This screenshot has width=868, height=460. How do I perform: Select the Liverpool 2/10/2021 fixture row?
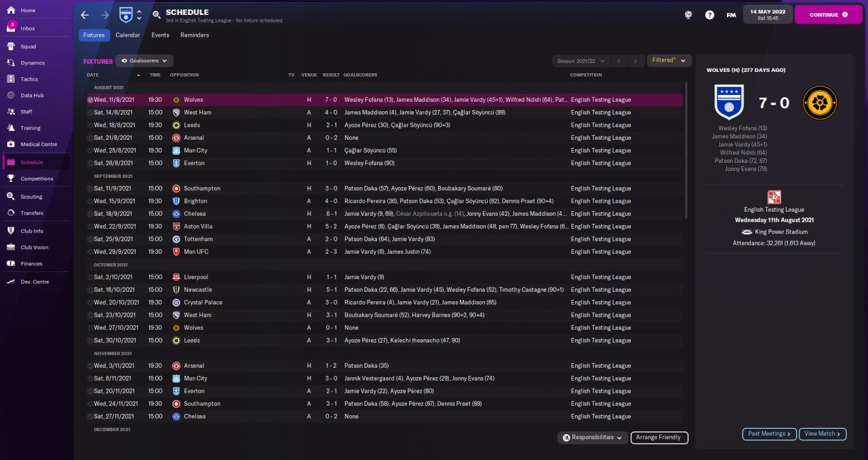[384, 277]
